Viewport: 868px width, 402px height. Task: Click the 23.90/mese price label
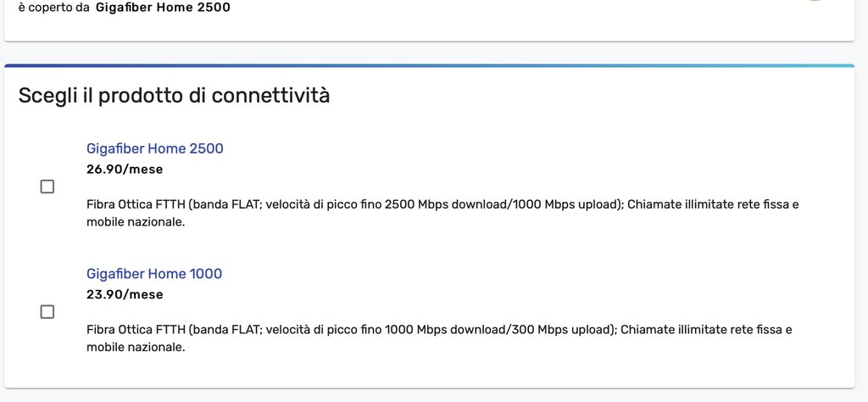(125, 295)
